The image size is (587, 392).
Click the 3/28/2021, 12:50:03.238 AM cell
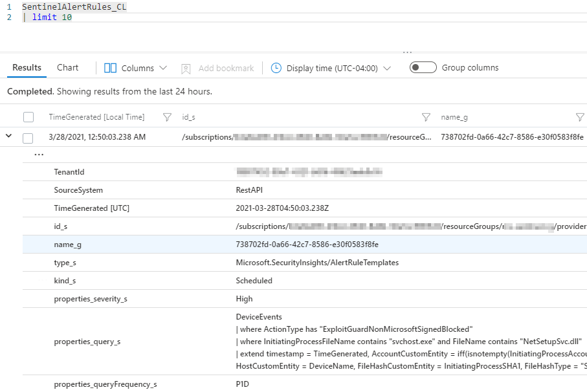click(x=97, y=137)
